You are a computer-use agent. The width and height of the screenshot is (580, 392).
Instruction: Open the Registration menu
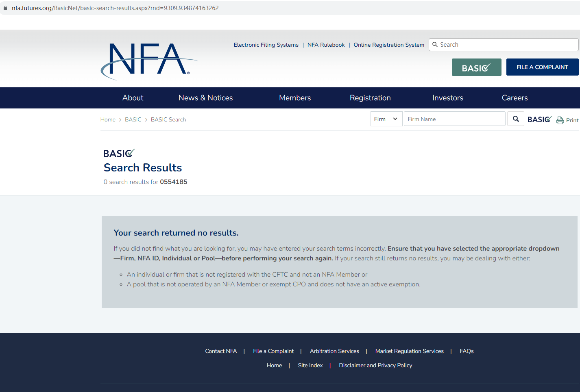[370, 98]
